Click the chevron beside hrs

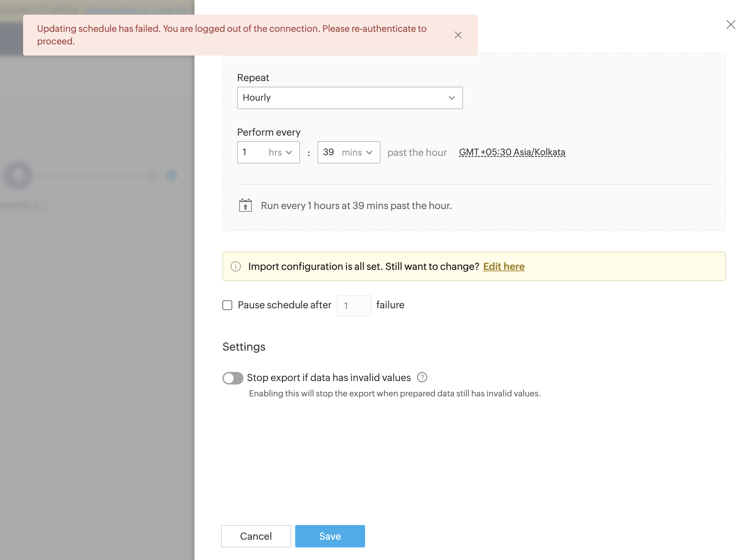289,152
